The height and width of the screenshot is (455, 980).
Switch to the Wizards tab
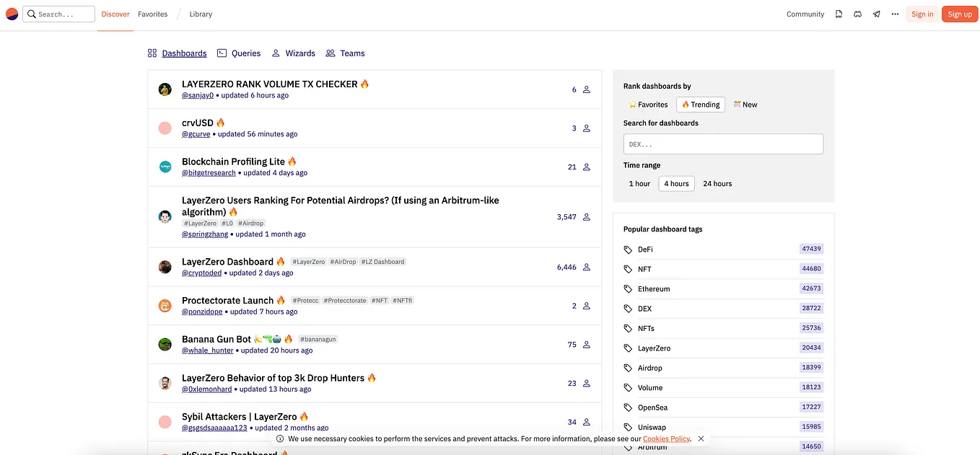pyautogui.click(x=293, y=53)
